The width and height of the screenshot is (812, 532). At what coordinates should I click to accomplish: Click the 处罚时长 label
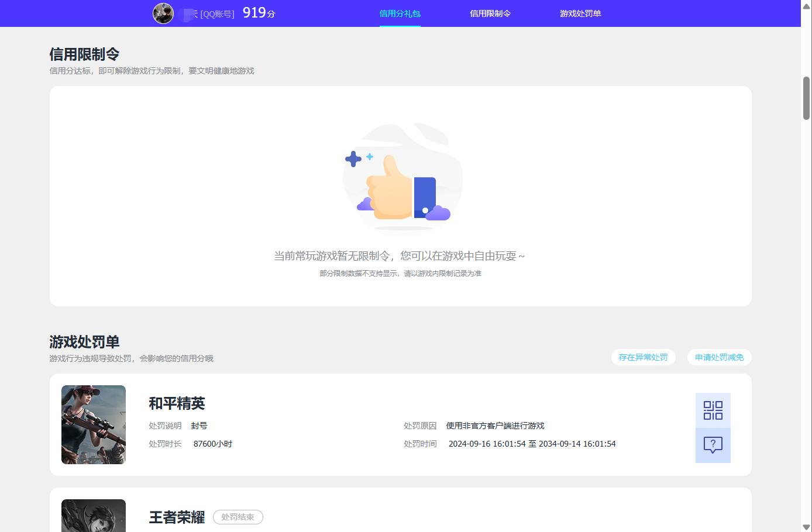pyautogui.click(x=165, y=444)
